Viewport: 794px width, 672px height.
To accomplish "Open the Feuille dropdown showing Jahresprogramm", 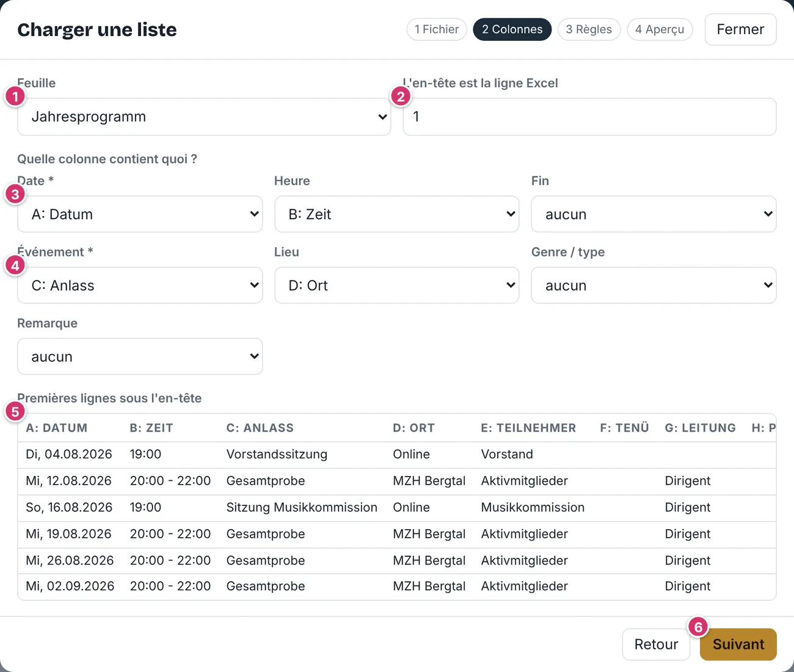I will [204, 117].
